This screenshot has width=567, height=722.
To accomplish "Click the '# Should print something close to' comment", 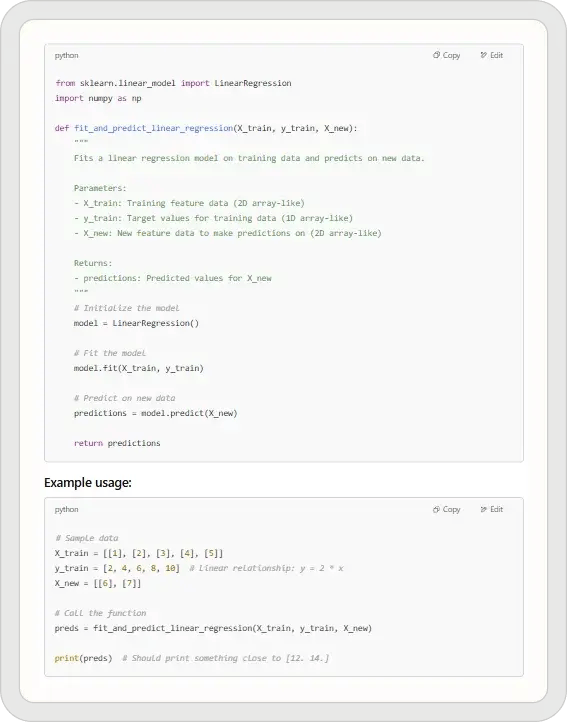I will (x=226, y=658).
